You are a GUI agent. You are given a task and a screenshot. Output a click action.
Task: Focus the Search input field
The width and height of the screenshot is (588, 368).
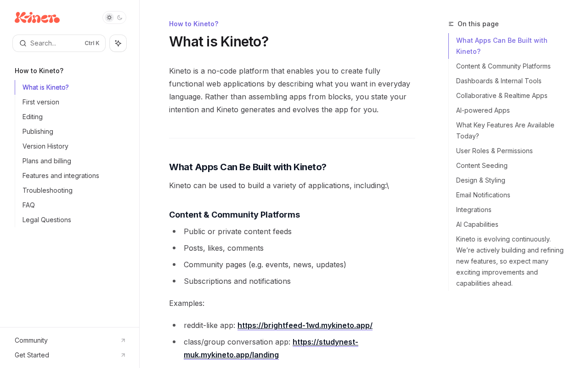coord(56,43)
